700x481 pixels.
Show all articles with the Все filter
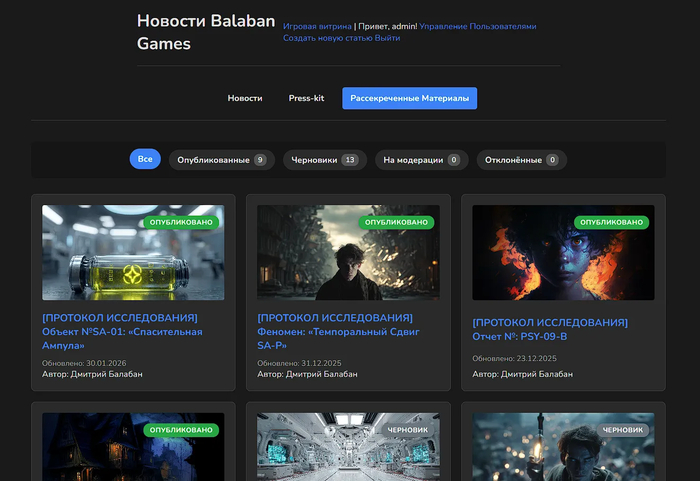(x=145, y=159)
